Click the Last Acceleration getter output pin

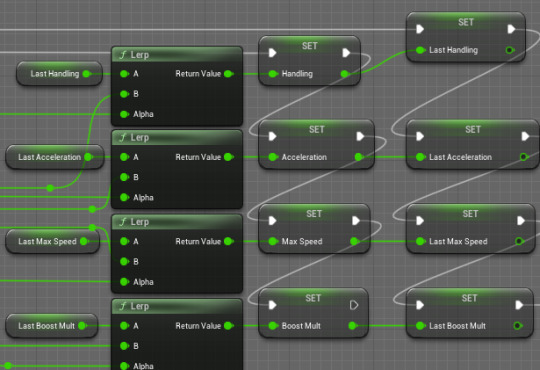(x=88, y=157)
